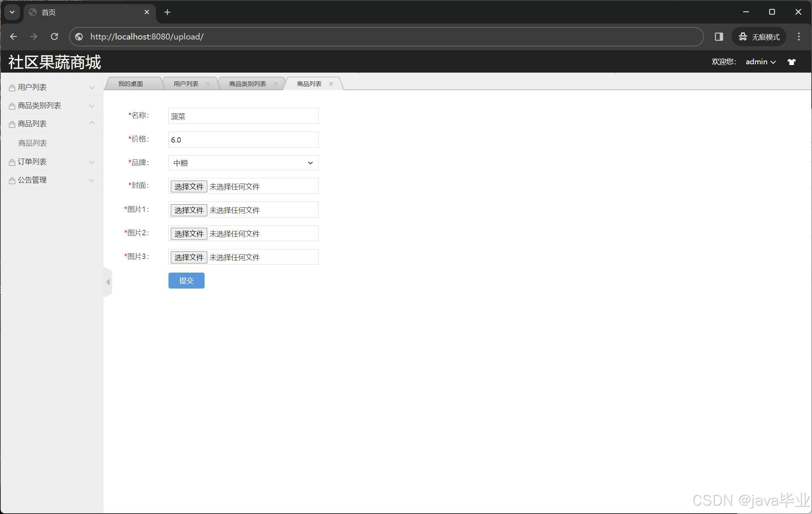Click the site info globe icon
The height and width of the screenshot is (514, 812).
tap(79, 37)
